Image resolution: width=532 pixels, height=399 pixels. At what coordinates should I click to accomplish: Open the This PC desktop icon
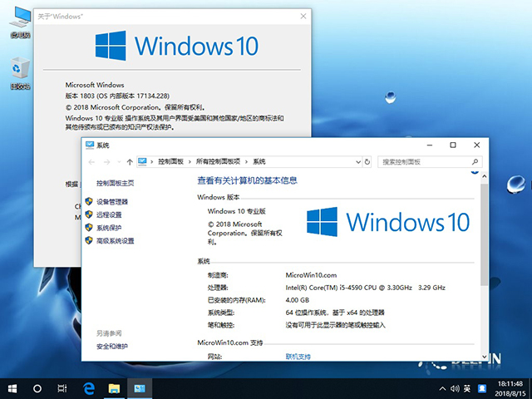click(x=20, y=22)
